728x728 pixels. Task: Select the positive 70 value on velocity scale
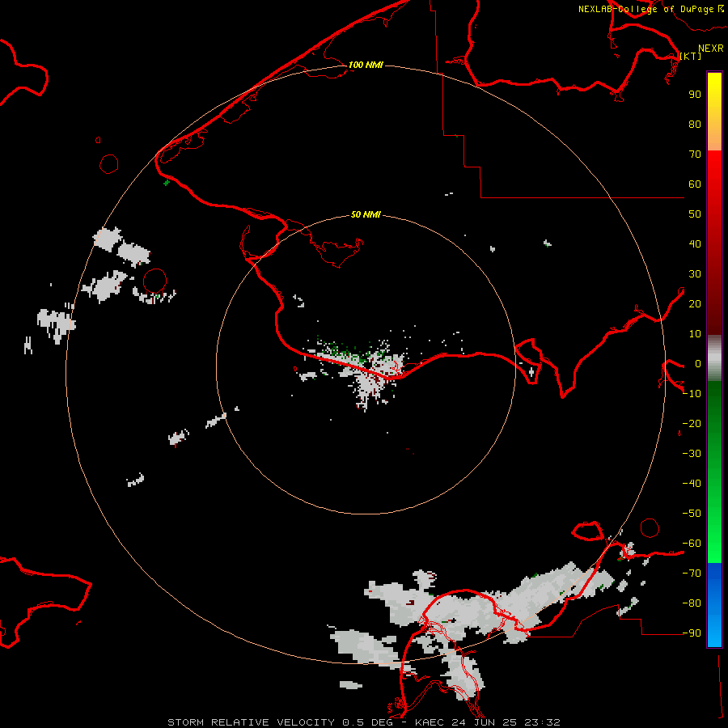[695, 154]
